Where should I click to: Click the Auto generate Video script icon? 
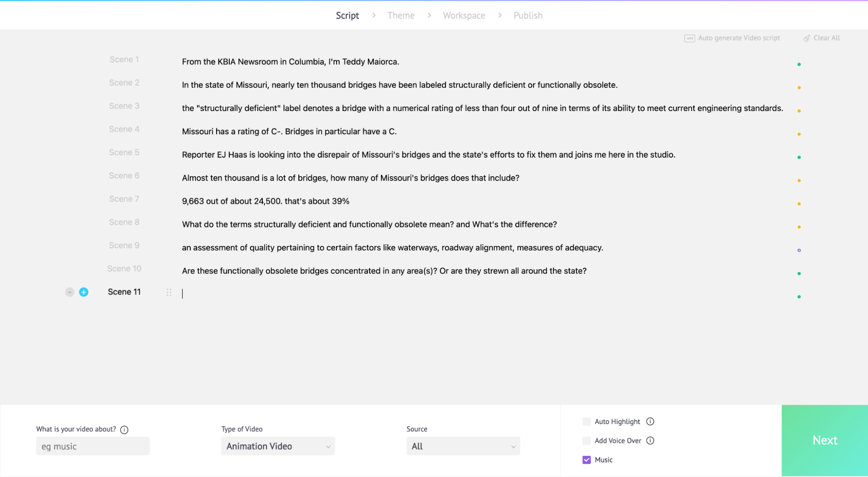(689, 38)
